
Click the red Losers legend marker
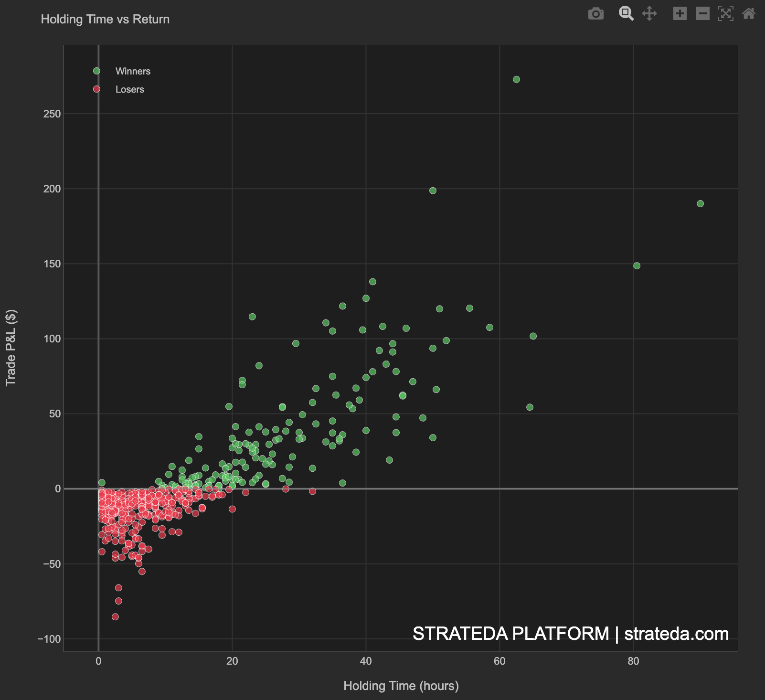pos(97,89)
